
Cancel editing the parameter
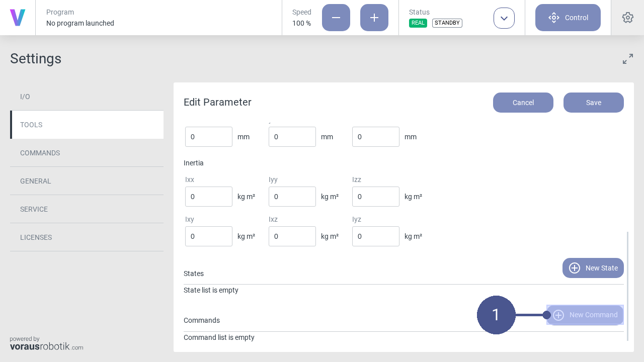pos(523,103)
